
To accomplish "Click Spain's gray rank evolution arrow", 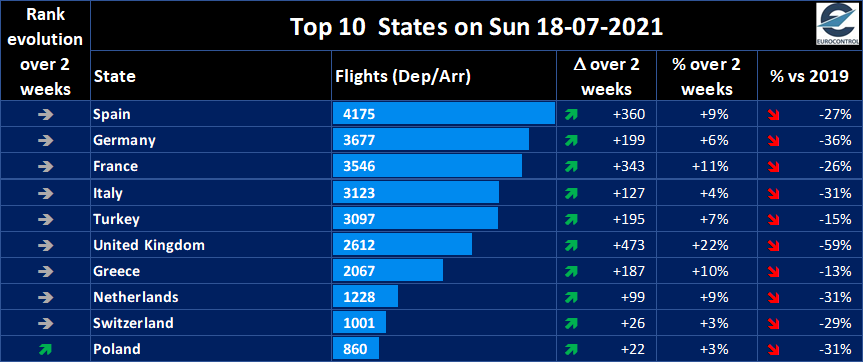I will coord(46,115).
